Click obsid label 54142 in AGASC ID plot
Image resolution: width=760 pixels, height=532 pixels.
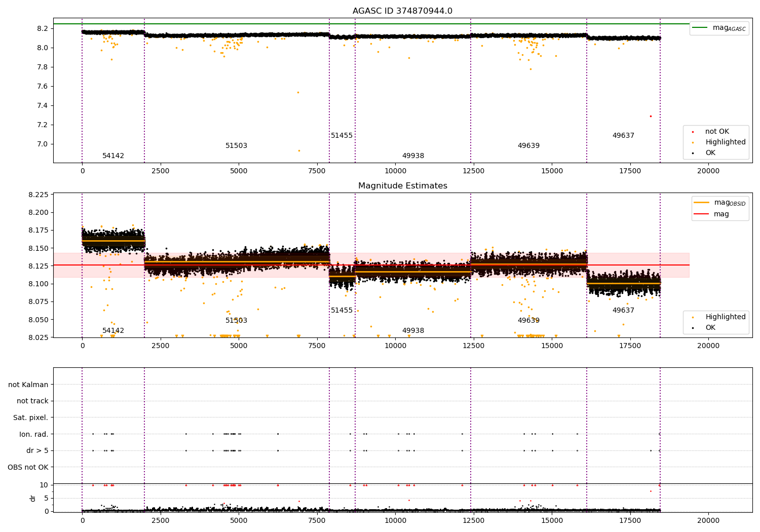click(113, 156)
